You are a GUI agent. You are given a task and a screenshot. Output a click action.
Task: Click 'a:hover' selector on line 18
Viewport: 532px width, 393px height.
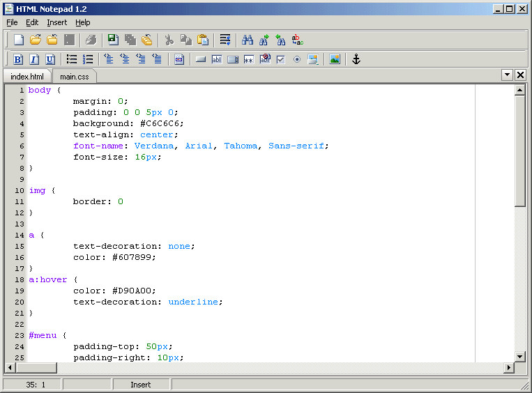48,279
